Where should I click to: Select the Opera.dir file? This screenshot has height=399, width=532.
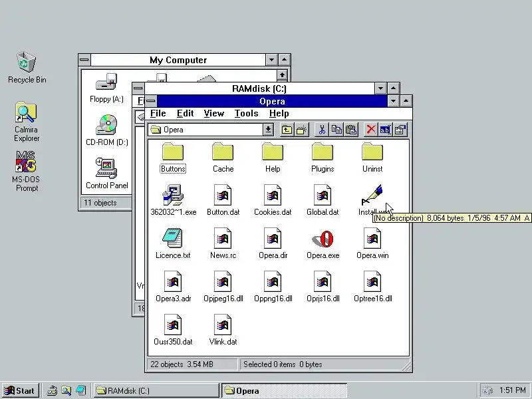pyautogui.click(x=273, y=243)
